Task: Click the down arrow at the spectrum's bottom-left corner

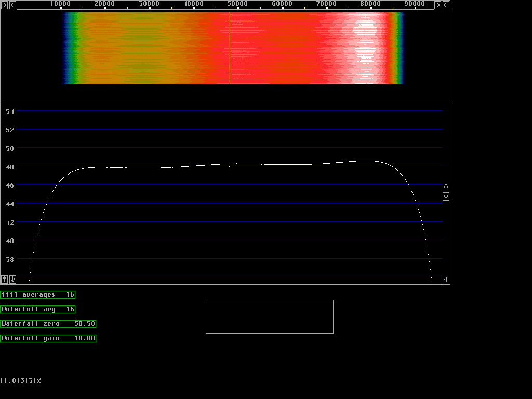Action: tap(12, 279)
